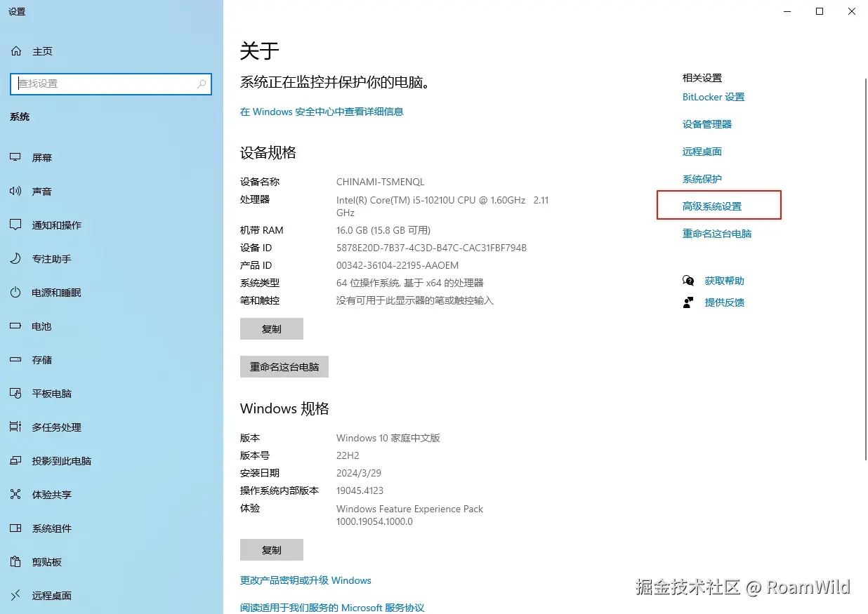Click OS build value 19045.4123
Image resolution: width=868 pixels, height=614 pixels.
(360, 490)
